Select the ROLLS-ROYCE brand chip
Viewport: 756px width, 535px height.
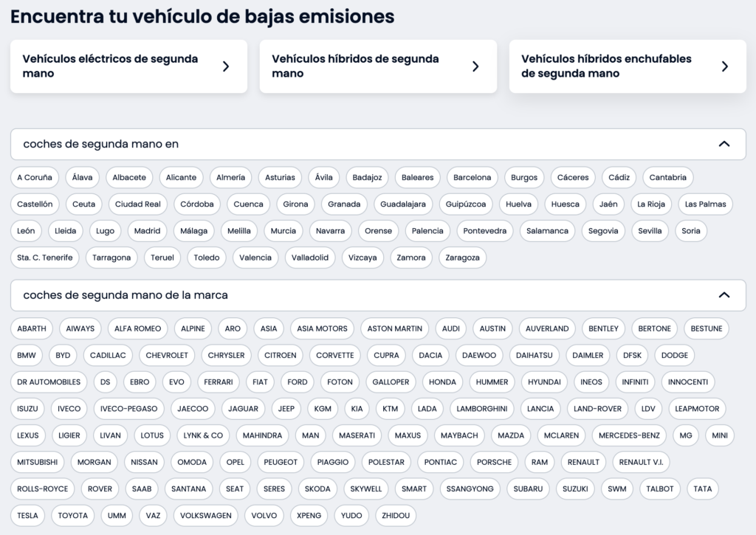[x=43, y=489]
